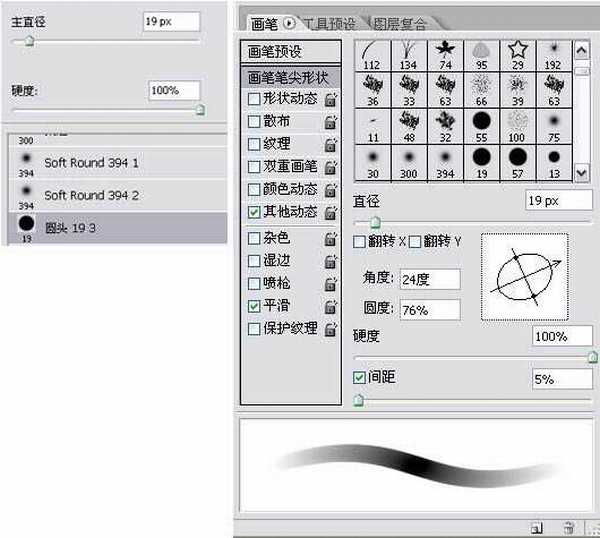Open the brush panel flyout menu arrow
This screenshot has height=538, width=600.
pos(291,22)
